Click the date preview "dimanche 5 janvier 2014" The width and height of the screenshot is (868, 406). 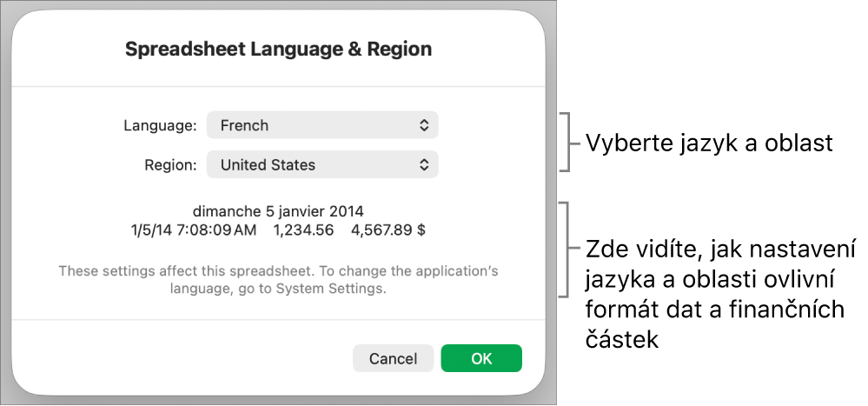point(278,211)
